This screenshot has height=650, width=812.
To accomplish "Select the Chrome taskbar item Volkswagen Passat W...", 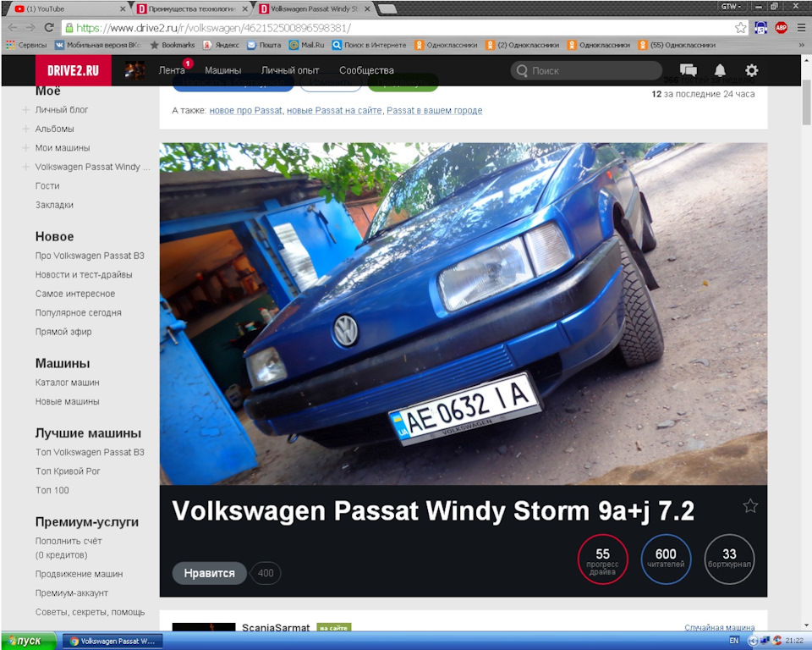I will click(x=112, y=642).
